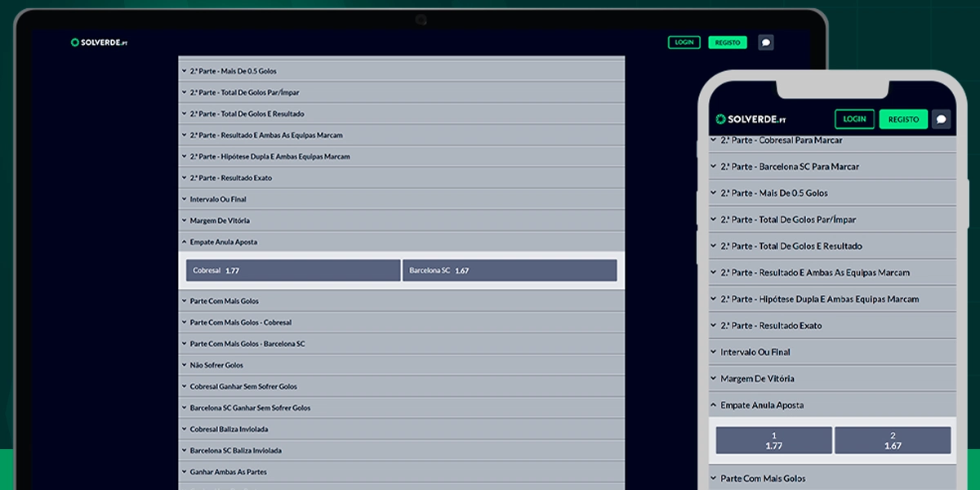Click the Solverde.pt logo on desktop
Viewport: 980px width, 490px height.
(99, 42)
